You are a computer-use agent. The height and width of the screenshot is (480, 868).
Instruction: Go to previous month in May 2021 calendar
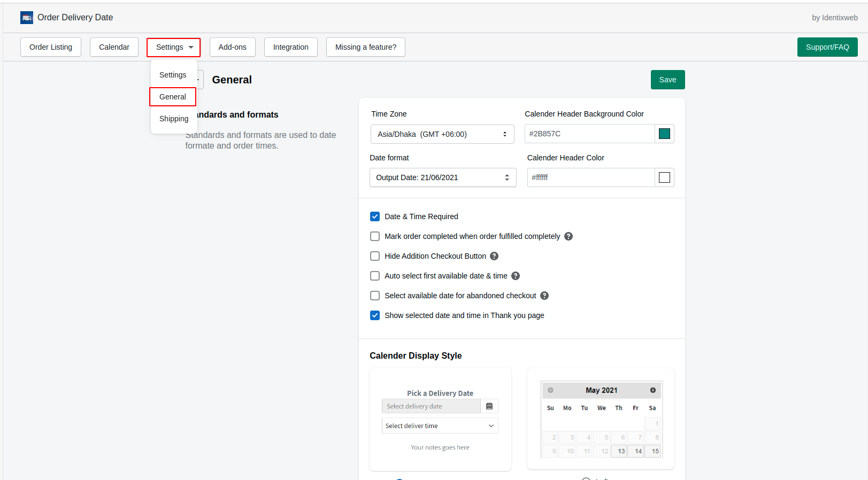(x=550, y=390)
